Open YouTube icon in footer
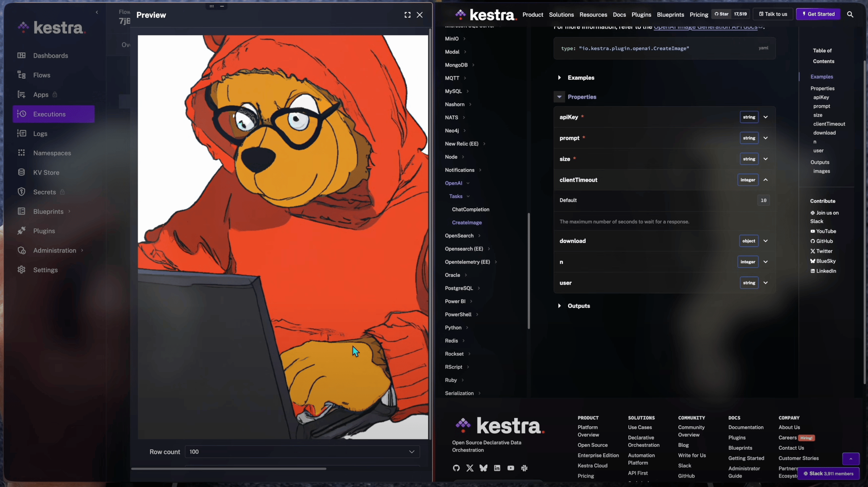Screen dimensions: 868x487 (x=511, y=468)
